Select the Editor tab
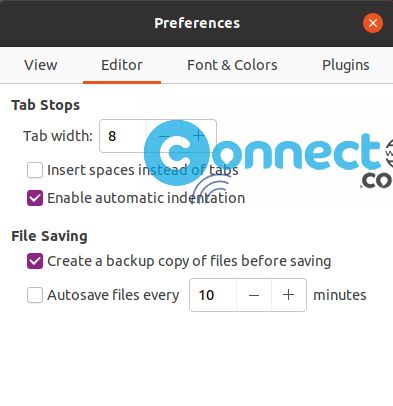Viewport: 393px width, 406px height. tap(122, 65)
